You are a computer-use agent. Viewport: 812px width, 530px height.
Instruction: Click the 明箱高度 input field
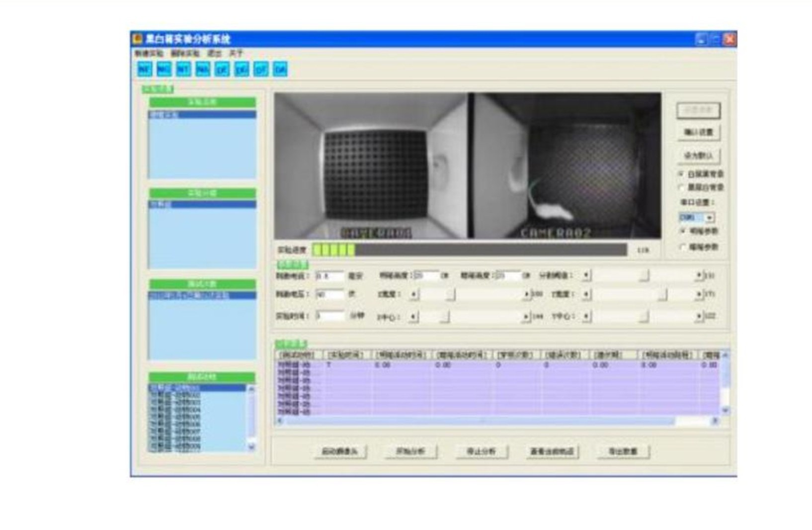426,275
